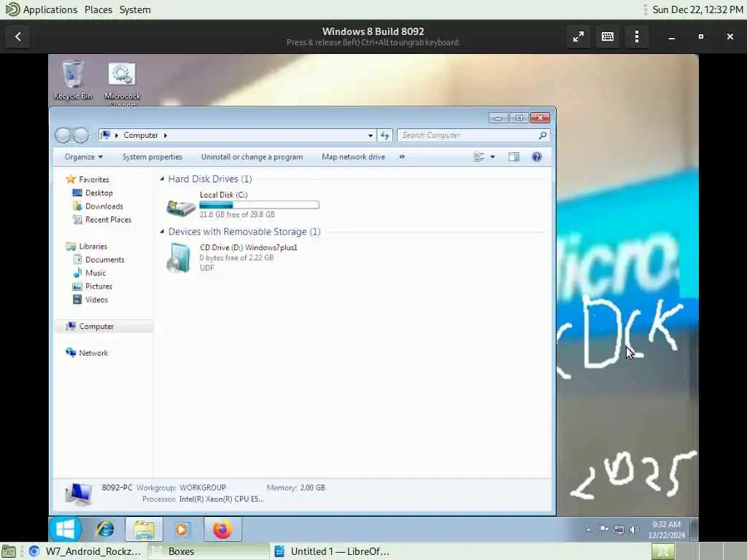Click Show desktop strip in guest taskbar

(x=694, y=529)
